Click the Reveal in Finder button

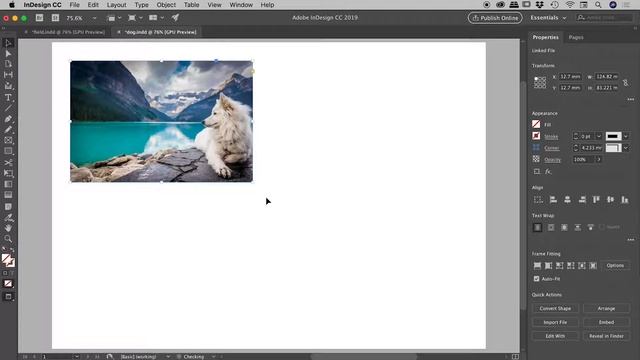606,336
